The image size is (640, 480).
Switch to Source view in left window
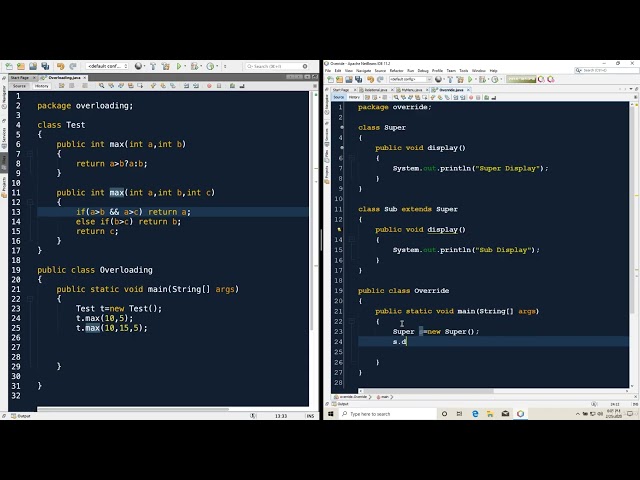(19, 86)
